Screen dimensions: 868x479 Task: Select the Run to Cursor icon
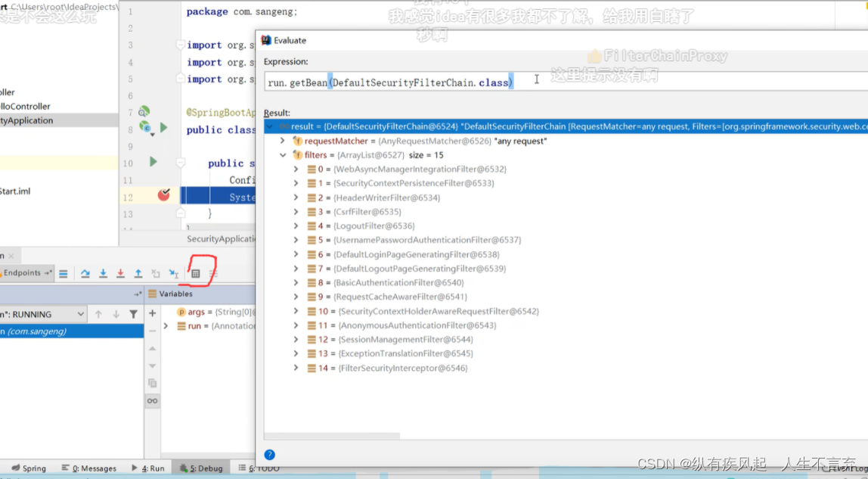[173, 273]
